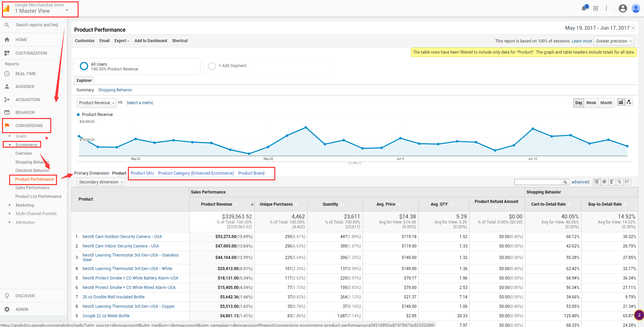
Task: Select the Summary metric group
Action: (85, 90)
